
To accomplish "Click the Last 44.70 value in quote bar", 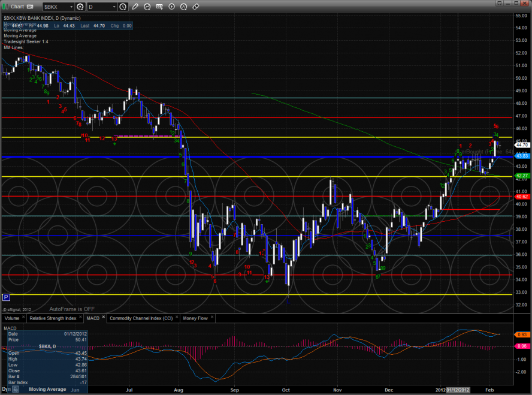I will 99,26.
